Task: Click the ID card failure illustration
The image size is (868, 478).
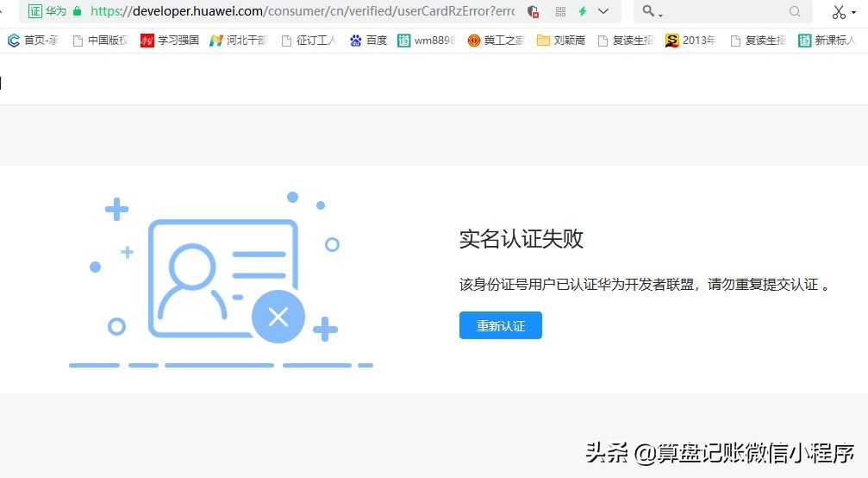Action: tap(221, 280)
